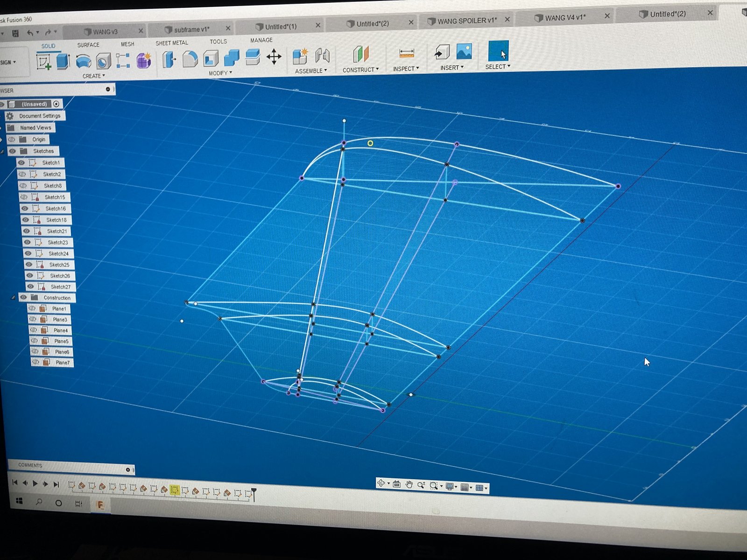Toggle visibility of Sketch25
Image resolution: width=747 pixels, height=560 pixels.
pos(29,264)
